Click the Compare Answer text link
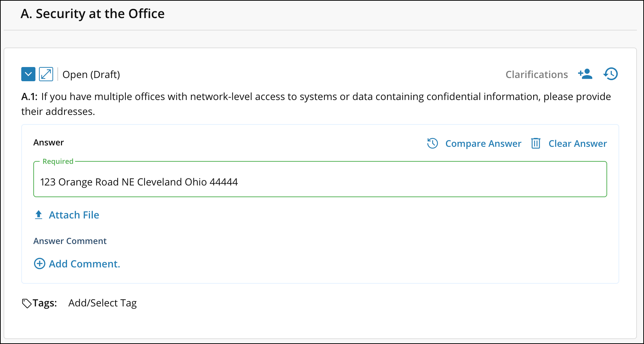The height and width of the screenshot is (344, 644). [x=483, y=144]
